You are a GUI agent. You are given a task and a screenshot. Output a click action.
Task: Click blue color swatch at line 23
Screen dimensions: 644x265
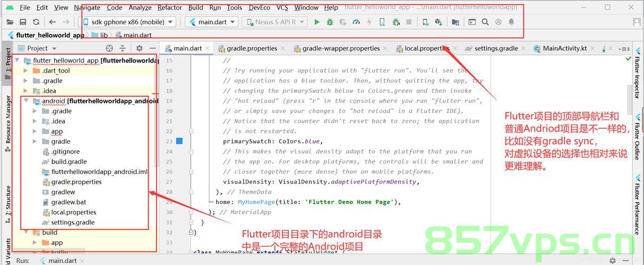pyautogui.click(x=179, y=141)
